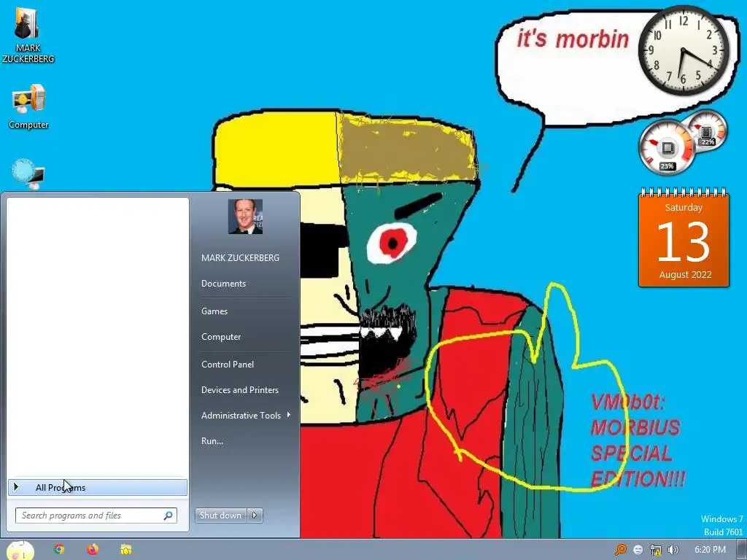Click the analog clock gadget

coord(683,50)
